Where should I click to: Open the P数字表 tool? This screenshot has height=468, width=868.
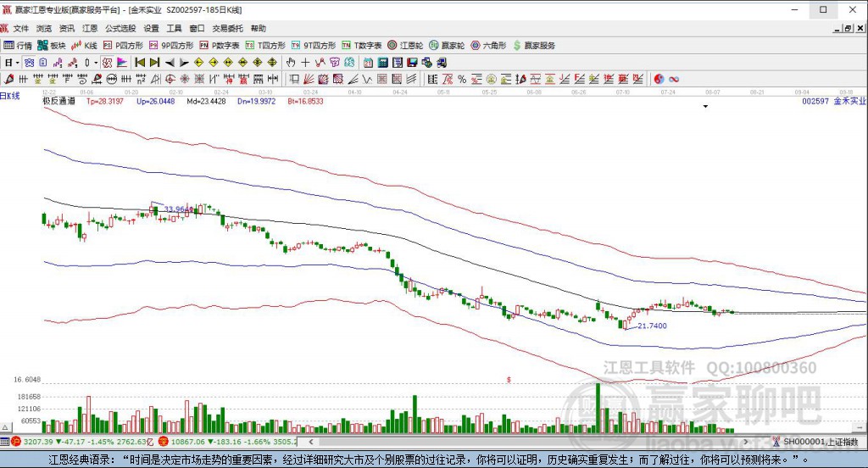220,46
